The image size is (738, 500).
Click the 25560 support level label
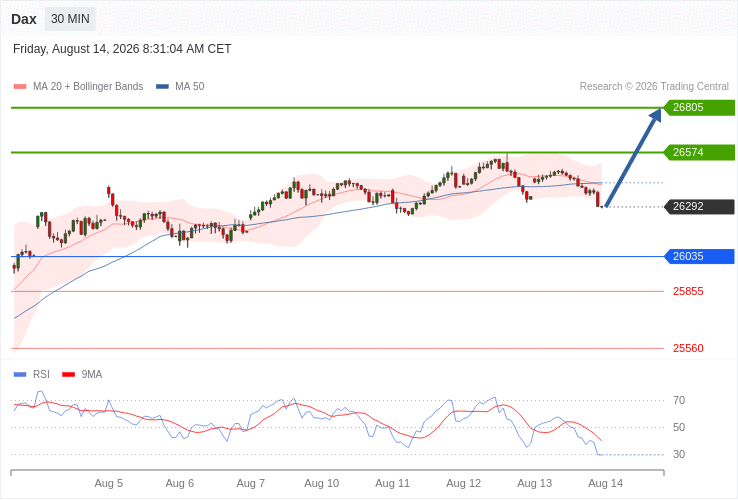pyautogui.click(x=688, y=348)
